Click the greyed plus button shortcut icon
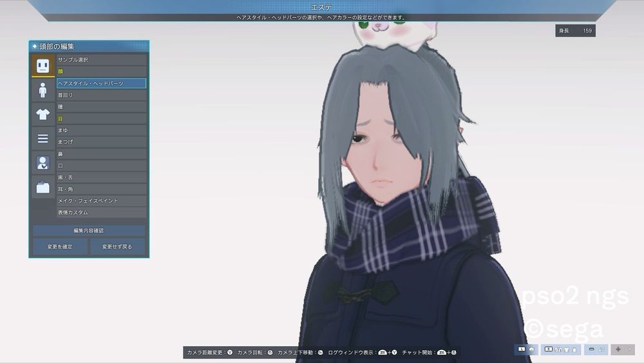 pos(623,349)
